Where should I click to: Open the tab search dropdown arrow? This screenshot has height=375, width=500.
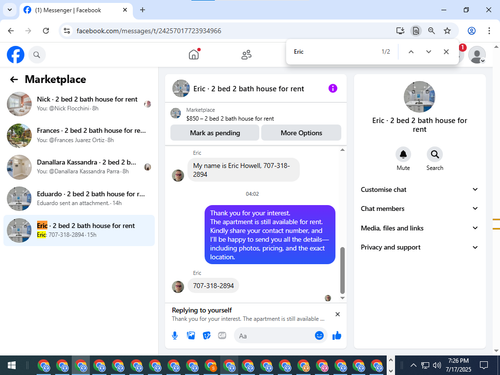[10, 10]
